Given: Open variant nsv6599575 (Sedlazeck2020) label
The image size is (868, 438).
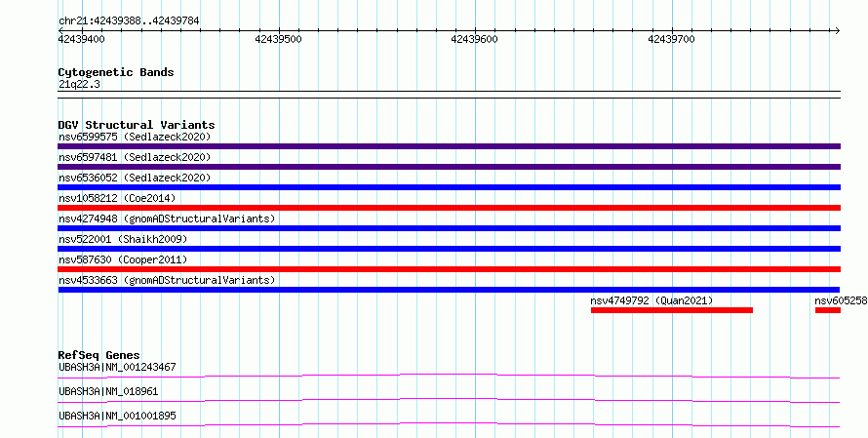Looking at the screenshot, I should click(135, 137).
